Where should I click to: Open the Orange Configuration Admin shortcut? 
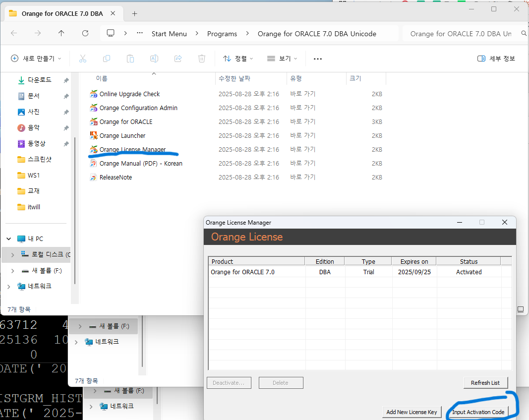[133, 108]
